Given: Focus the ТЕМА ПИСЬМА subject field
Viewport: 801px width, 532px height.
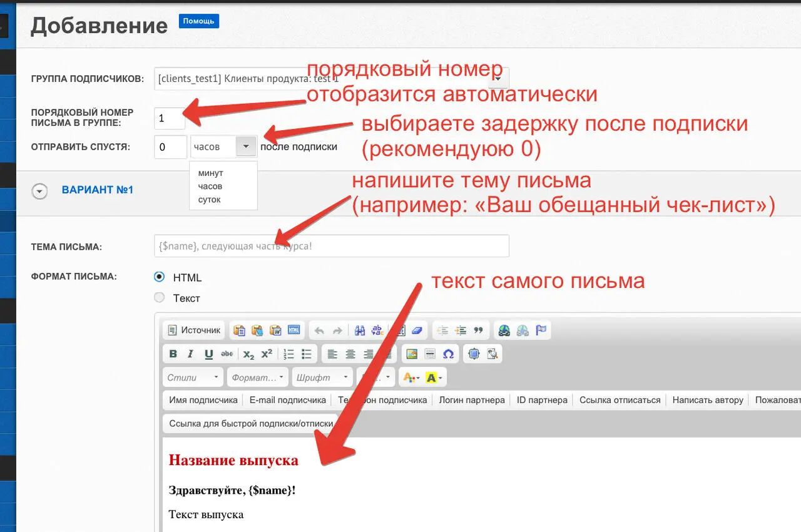Looking at the screenshot, I should 331,246.
